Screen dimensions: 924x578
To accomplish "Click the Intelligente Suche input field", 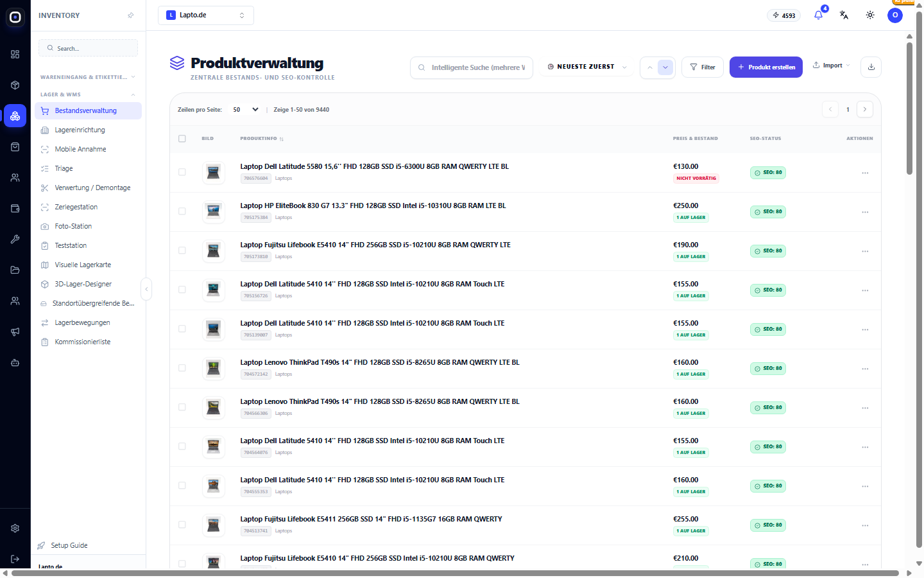I will (x=472, y=67).
